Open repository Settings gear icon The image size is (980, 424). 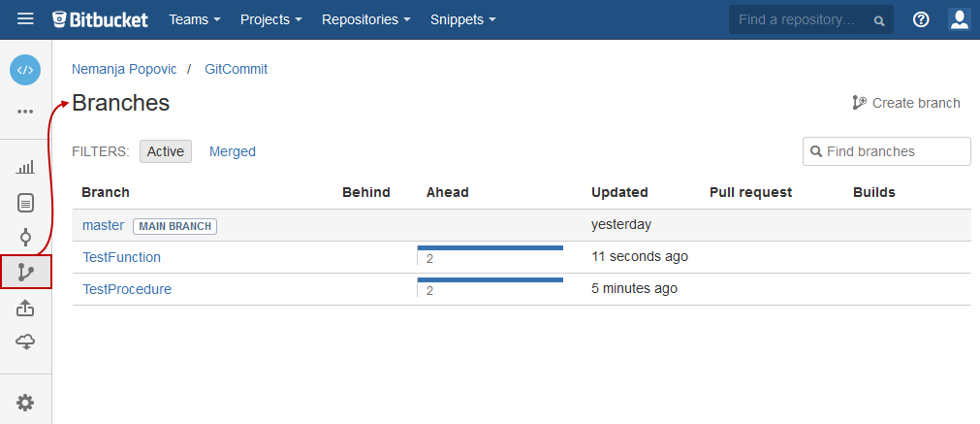pos(25,402)
